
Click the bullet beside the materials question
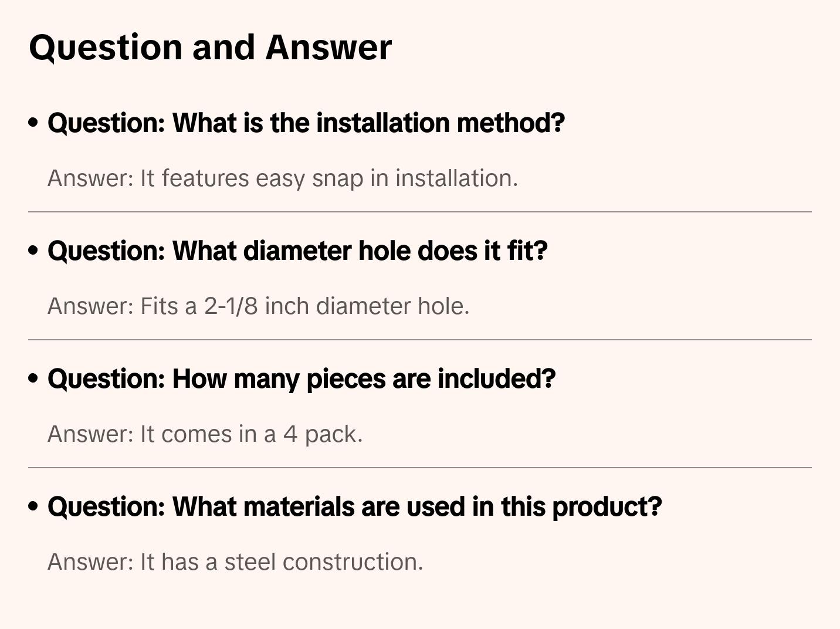[33, 506]
